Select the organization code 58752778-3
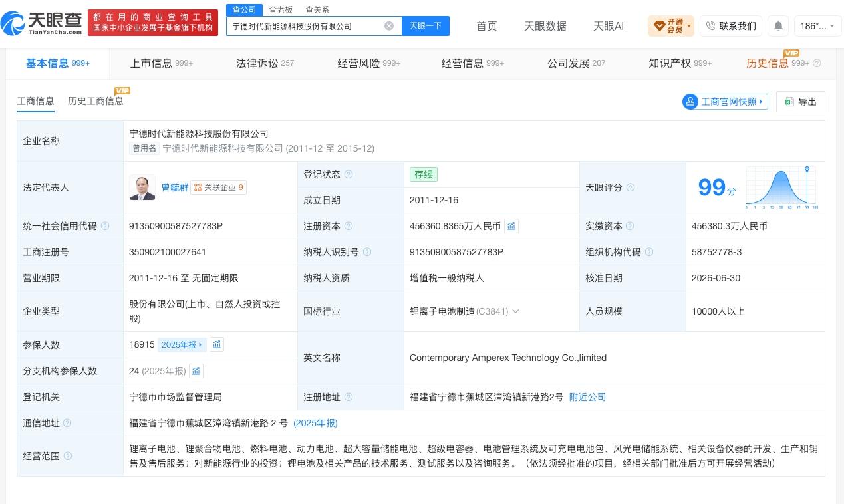Viewport: 844px width, 504px height. 716,252
